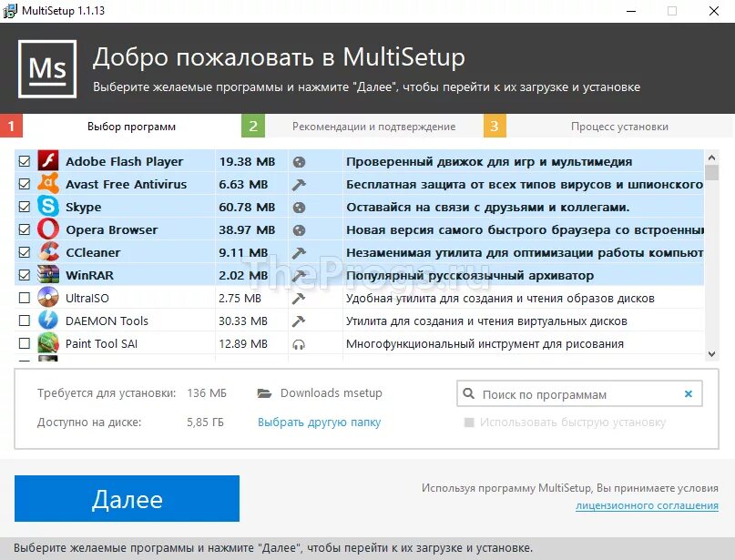Click size value '60.78 MB'
735x560 pixels.
click(x=247, y=207)
